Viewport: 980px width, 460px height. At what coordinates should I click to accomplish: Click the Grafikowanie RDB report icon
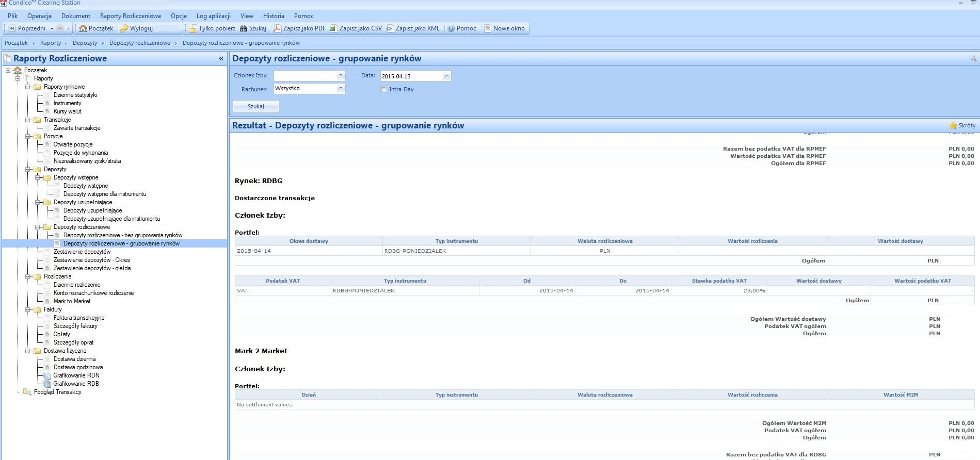click(47, 384)
